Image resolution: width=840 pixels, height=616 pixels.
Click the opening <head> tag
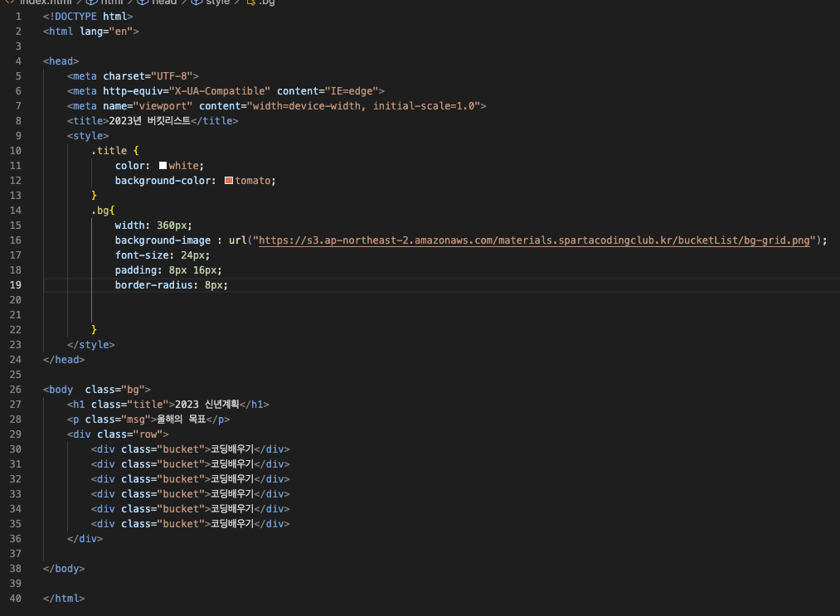[x=61, y=61]
